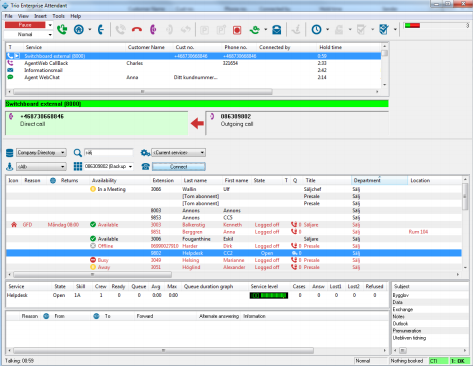473x366 pixels.
Task: Click the search text input field
Action: pyautogui.click(x=108, y=153)
